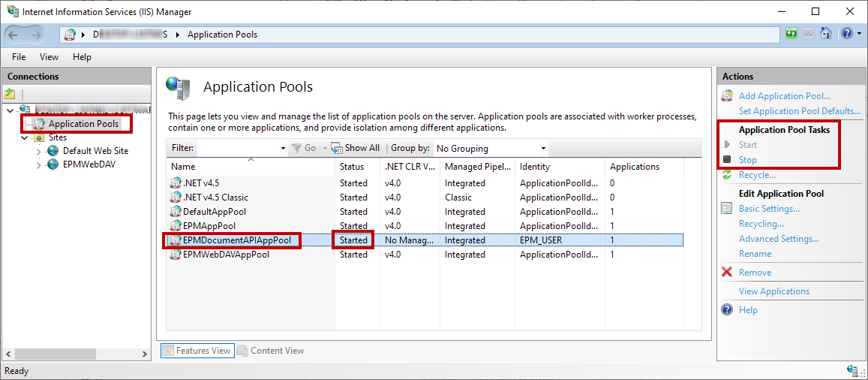This screenshot has height=380, width=868.
Task: Open Advanced Settings link
Action: [779, 239]
